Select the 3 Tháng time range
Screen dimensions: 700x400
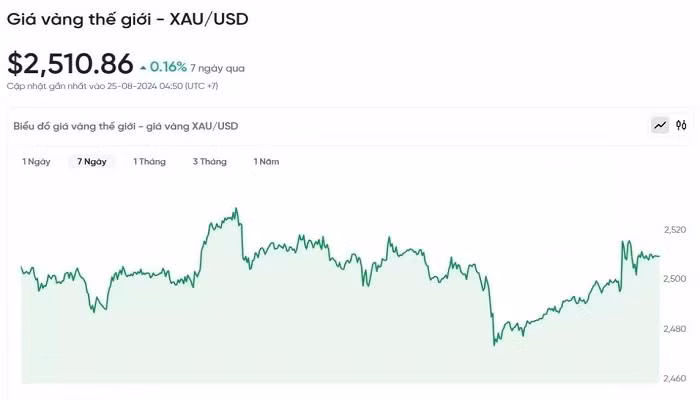click(x=210, y=161)
